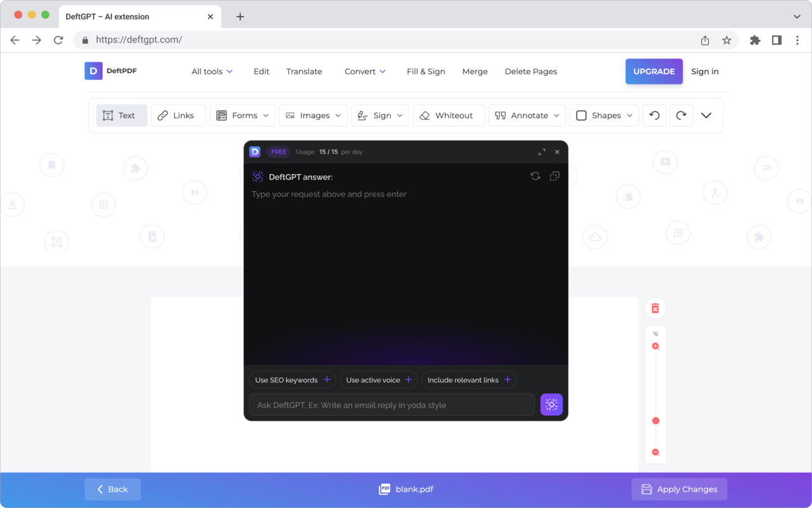The image size is (812, 508).
Task: Open the Translate menu item
Action: pyautogui.click(x=304, y=72)
